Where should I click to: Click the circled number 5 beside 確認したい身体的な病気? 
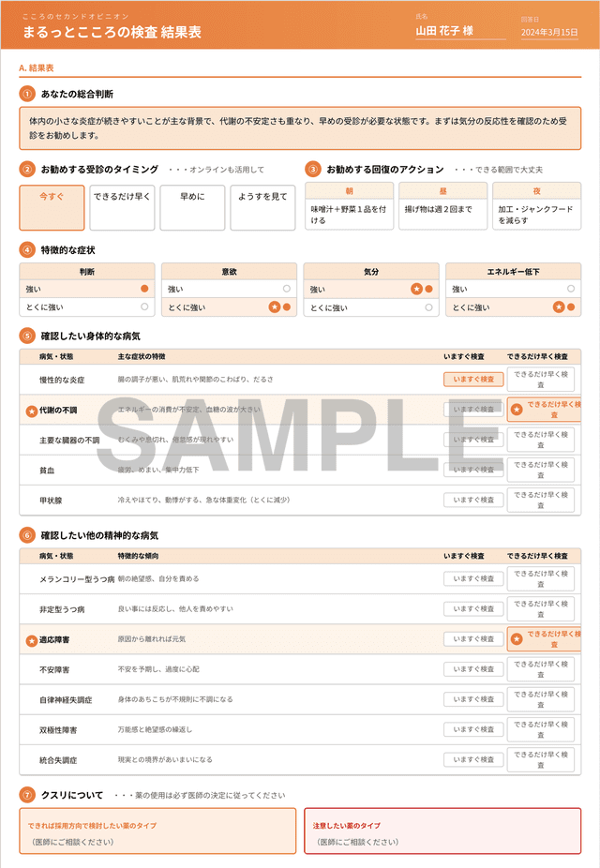tap(27, 336)
